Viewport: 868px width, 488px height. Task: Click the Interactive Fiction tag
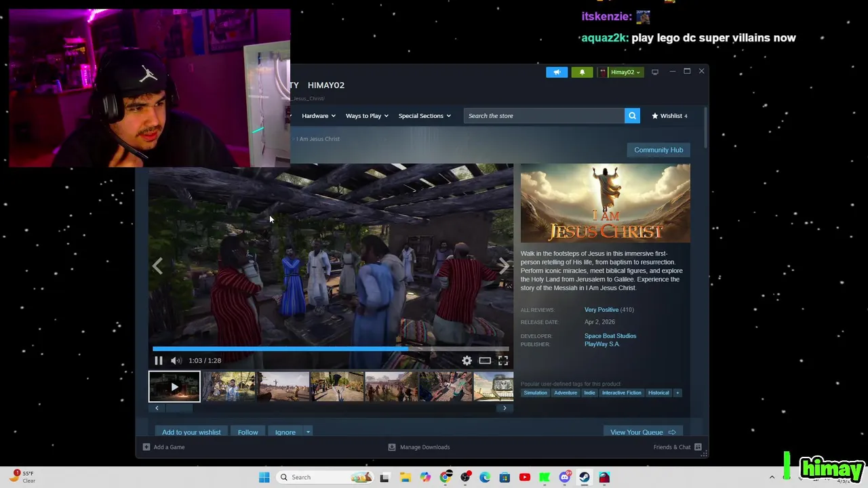click(621, 393)
